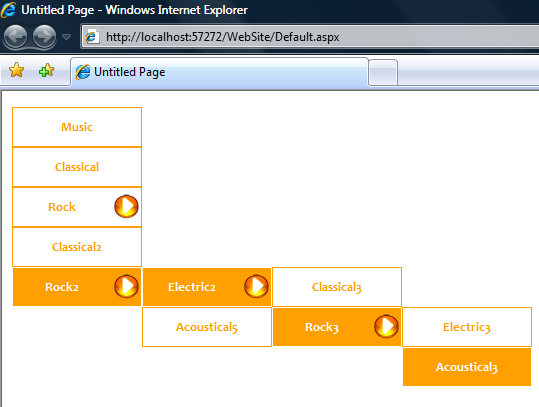Click the browser Back arrow button
Screen dimensions: 539x407
pos(15,36)
